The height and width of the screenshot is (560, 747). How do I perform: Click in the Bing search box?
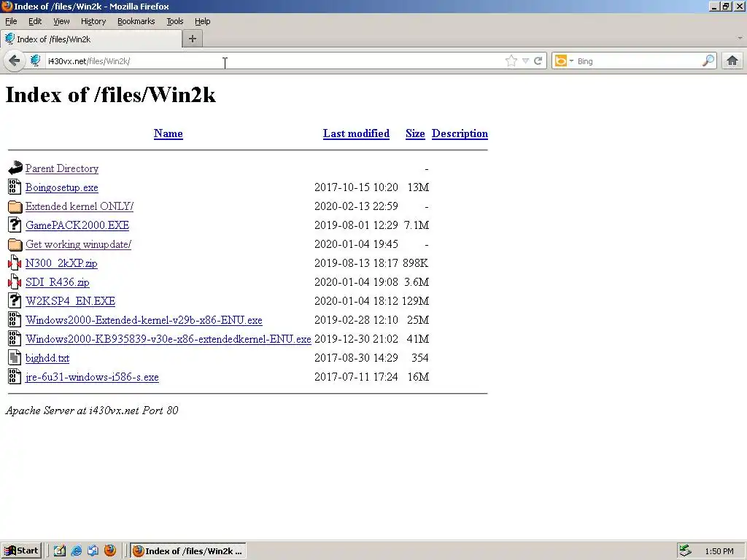[x=638, y=61]
